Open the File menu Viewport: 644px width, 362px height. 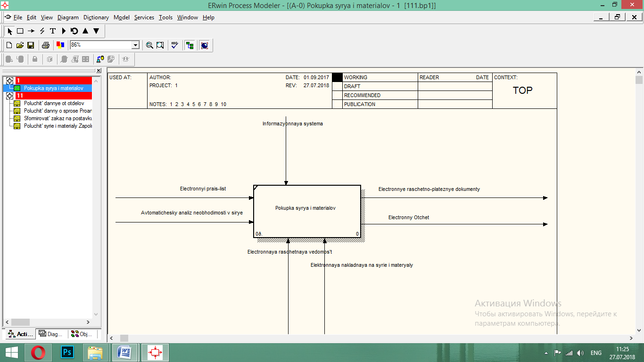18,17
